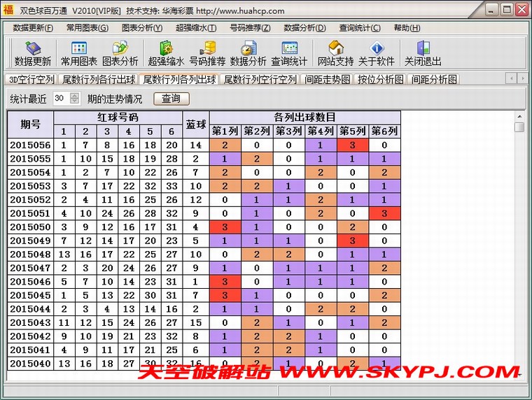532x400 pixels.
Task: Click 关闭退出 exit icon
Action: 423,53
